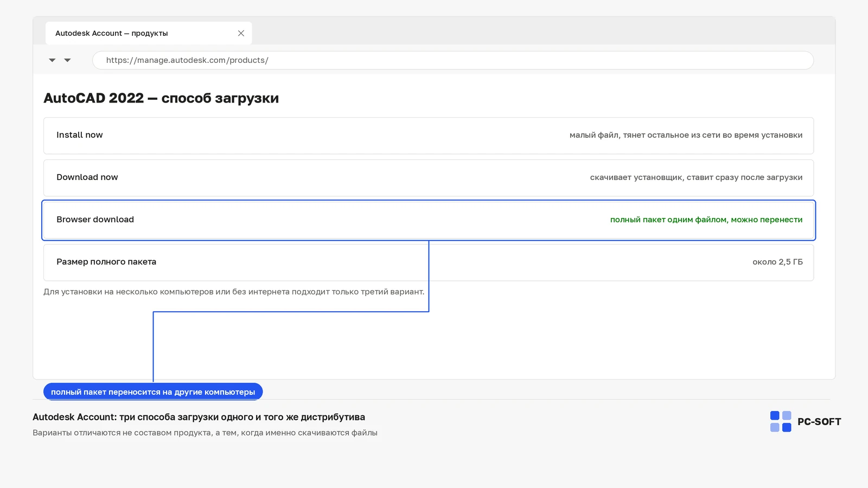Click the label "Размер полного пакета"

coord(106,262)
